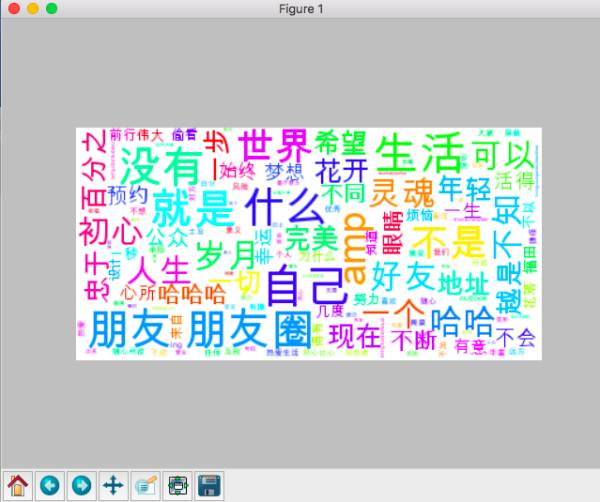Click the red vertical word 眼睛
600x502 pixels.
pyautogui.click(x=393, y=233)
